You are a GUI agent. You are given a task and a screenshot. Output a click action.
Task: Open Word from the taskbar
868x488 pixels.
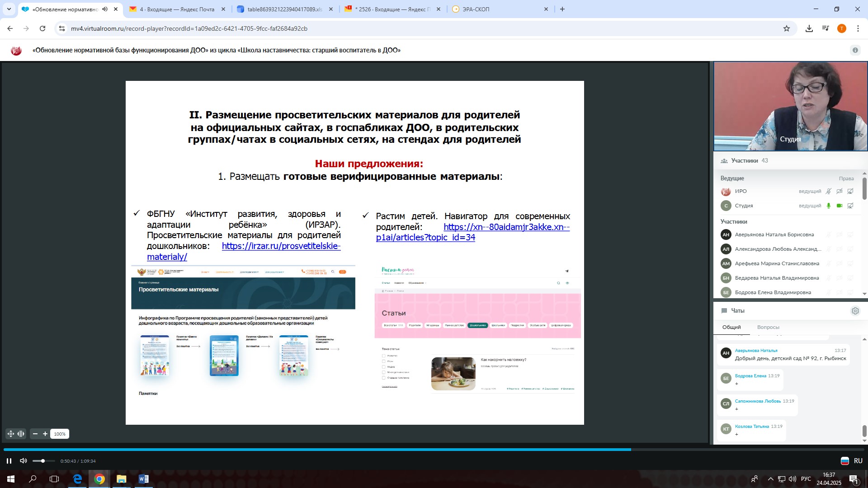point(143,479)
